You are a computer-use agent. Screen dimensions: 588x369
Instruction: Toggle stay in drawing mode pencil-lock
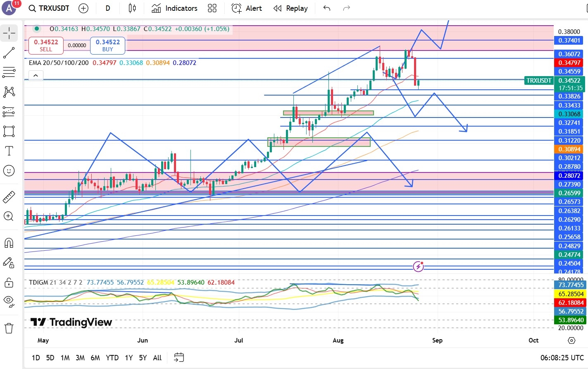[9, 263]
